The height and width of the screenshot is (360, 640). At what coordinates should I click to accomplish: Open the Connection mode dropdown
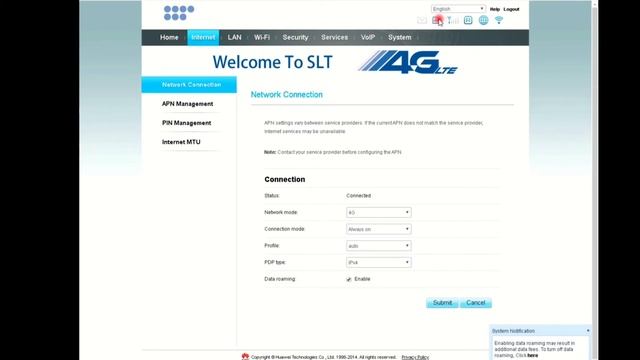[x=378, y=229]
